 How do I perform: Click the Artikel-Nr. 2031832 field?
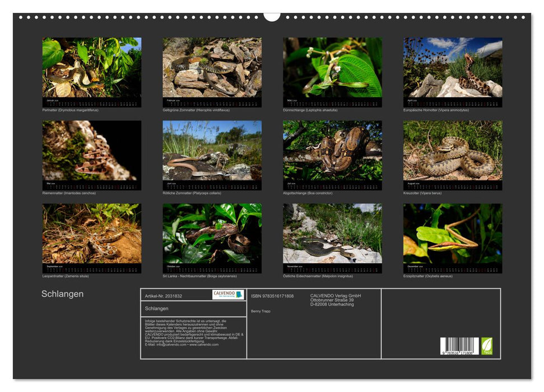click(164, 296)
